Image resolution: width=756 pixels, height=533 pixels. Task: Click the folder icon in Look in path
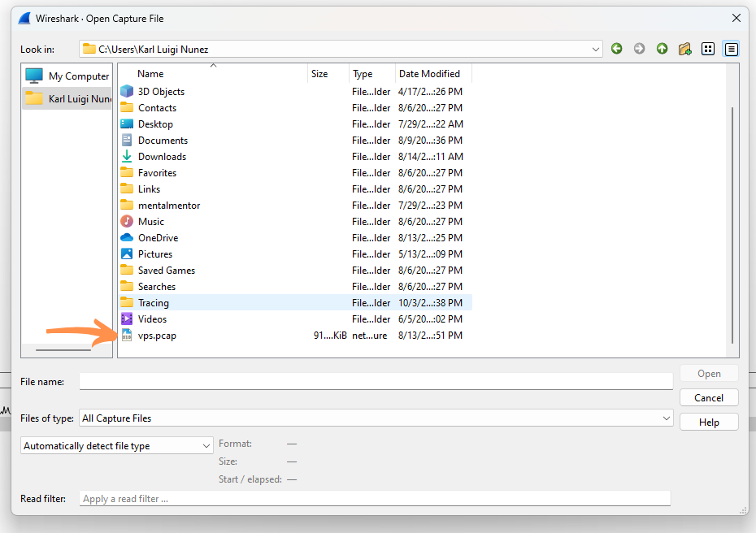coord(89,49)
